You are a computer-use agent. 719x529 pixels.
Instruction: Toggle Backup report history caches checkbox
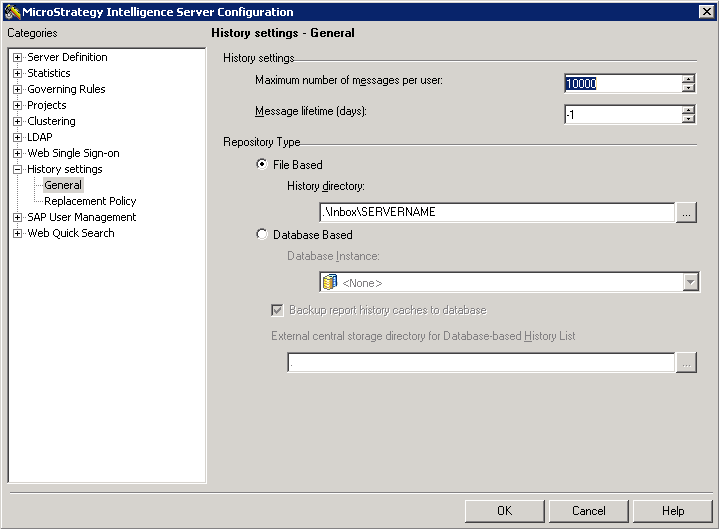pyautogui.click(x=277, y=310)
